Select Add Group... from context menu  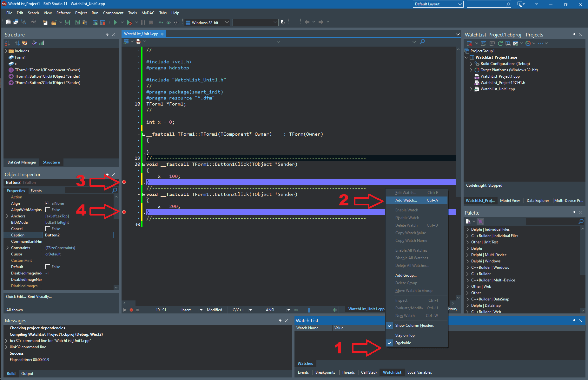tap(417, 275)
